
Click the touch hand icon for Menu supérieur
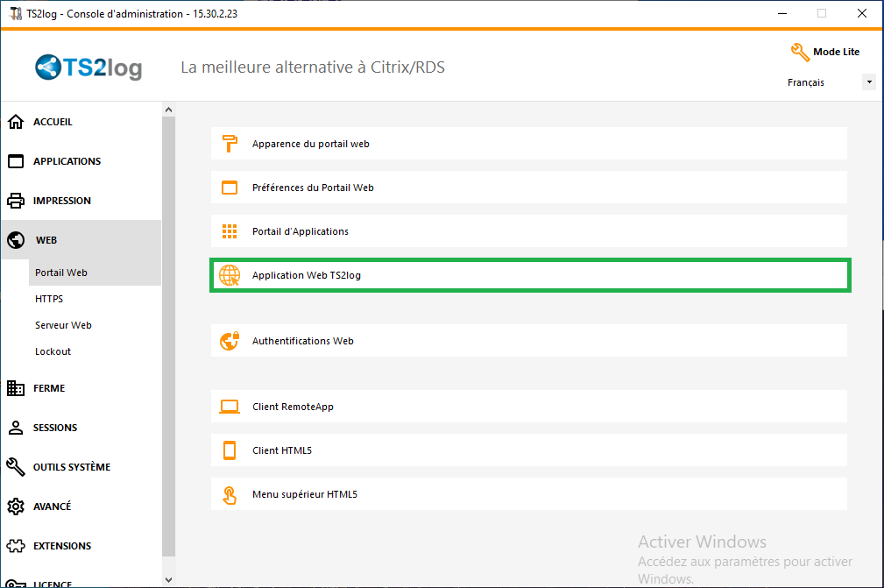point(230,495)
